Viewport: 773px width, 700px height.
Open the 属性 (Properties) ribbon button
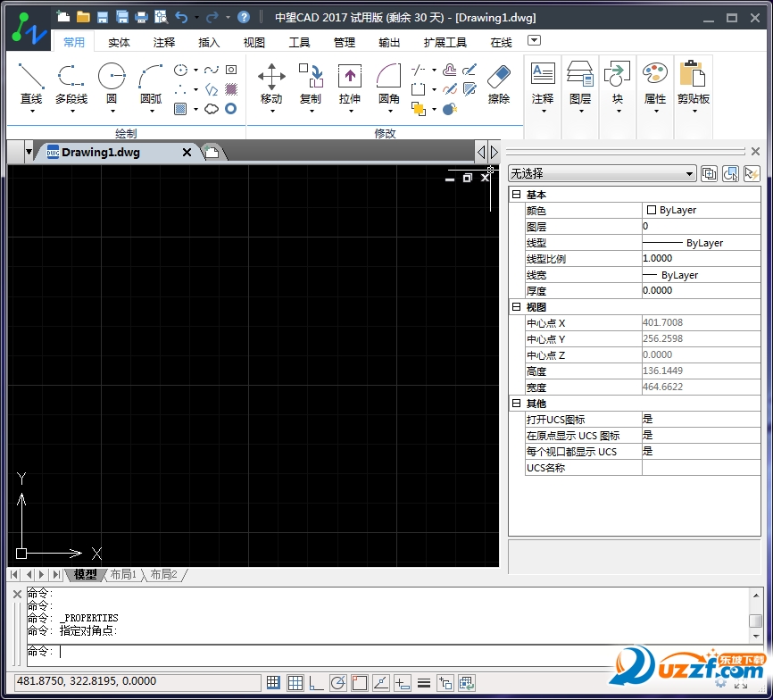click(x=655, y=85)
